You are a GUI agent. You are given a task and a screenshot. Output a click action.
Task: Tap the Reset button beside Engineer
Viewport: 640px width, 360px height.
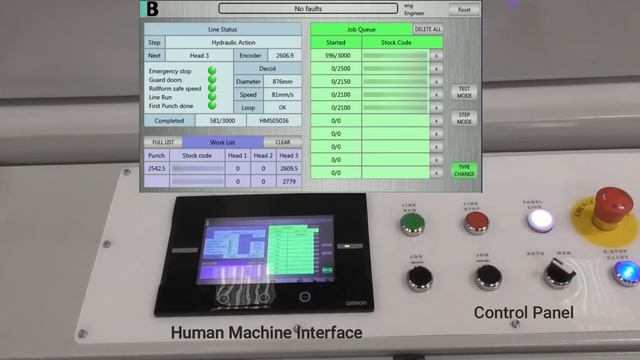[x=464, y=9]
